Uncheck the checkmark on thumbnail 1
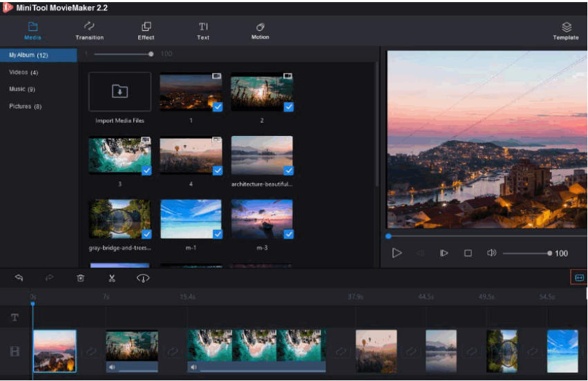The image size is (588, 381). pyautogui.click(x=217, y=107)
